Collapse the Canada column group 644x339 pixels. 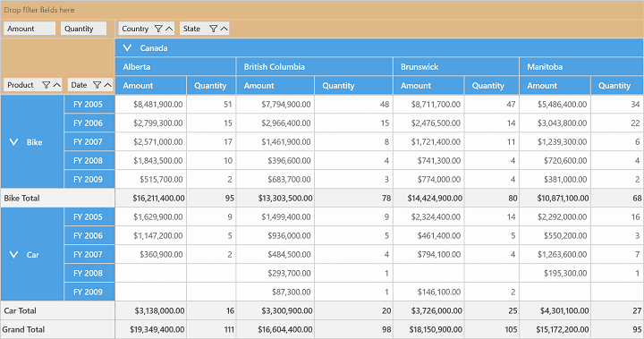point(127,48)
